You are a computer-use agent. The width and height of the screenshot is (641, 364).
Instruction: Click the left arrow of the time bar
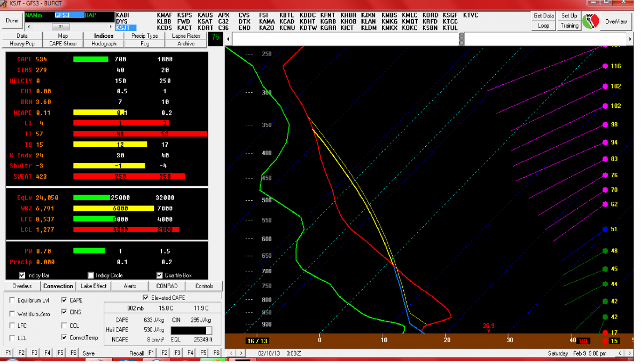(229, 39)
